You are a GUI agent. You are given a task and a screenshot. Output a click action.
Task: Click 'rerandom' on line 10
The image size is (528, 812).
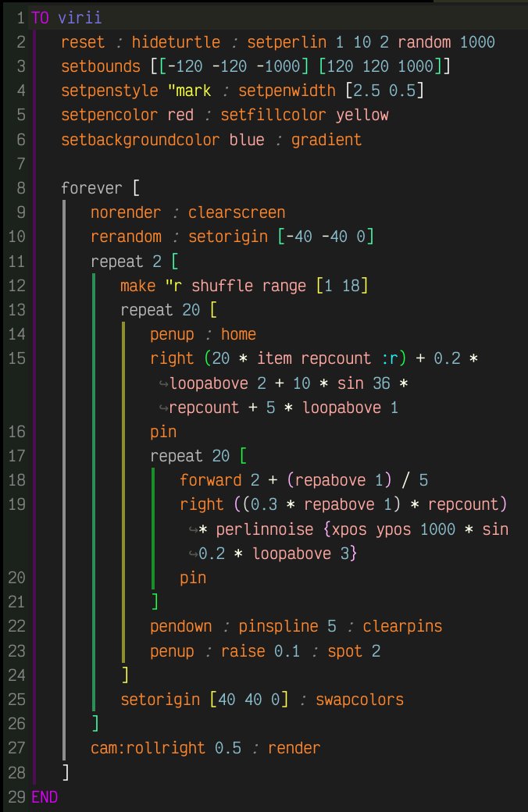tap(126, 237)
